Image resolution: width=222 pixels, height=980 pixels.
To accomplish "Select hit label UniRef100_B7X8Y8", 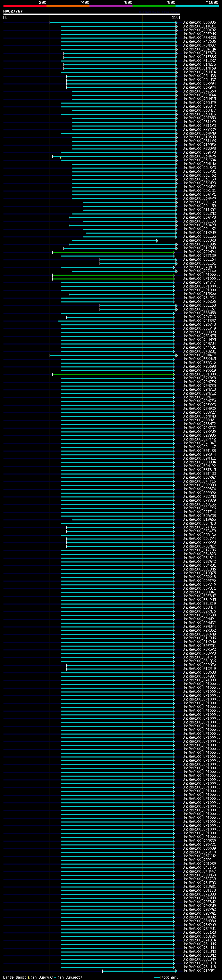I will click(x=199, y=378).
